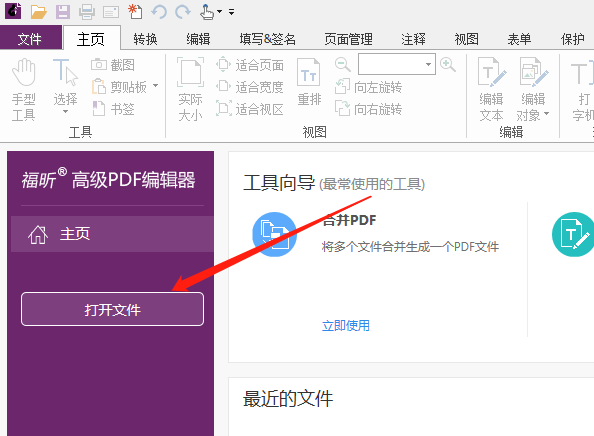Switch to the 填写&签名 tab
594x436 pixels.
click(267, 39)
